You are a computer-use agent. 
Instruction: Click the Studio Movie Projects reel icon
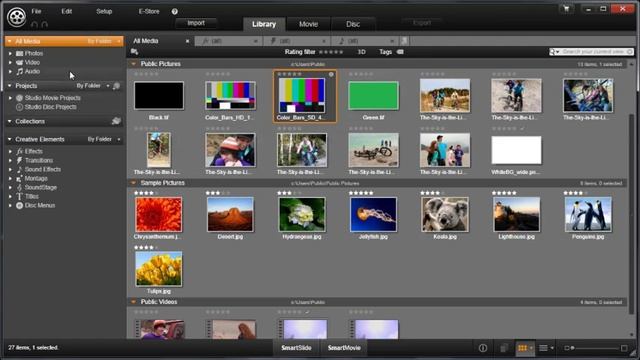19,98
